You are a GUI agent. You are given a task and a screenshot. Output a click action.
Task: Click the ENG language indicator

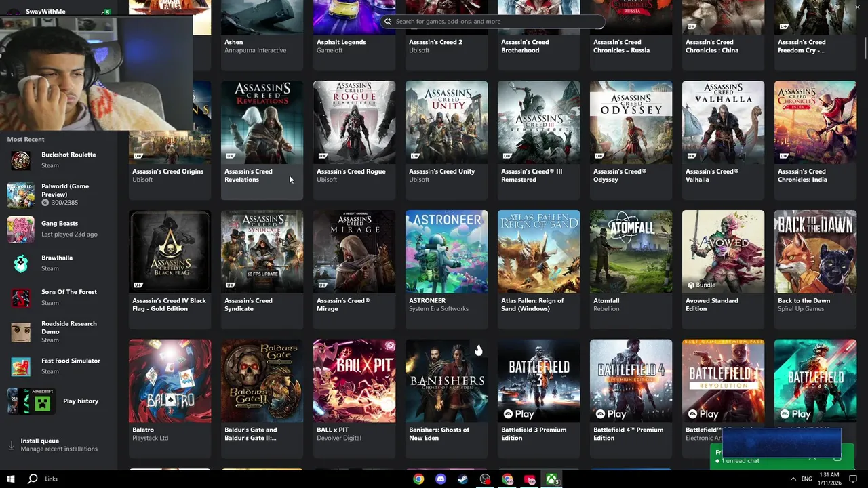coord(806,479)
